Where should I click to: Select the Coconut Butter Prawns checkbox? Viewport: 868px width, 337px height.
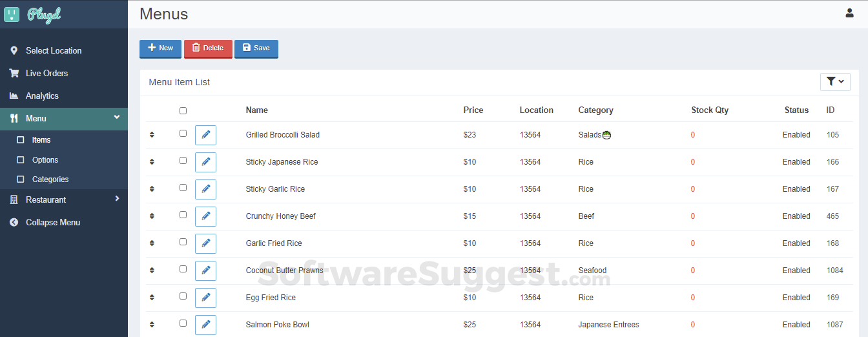coord(183,269)
